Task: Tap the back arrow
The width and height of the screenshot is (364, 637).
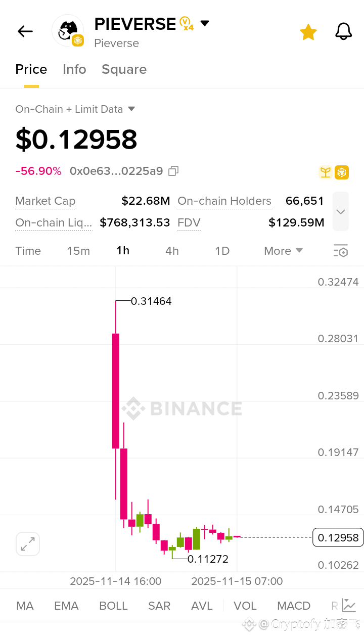Action: [25, 31]
